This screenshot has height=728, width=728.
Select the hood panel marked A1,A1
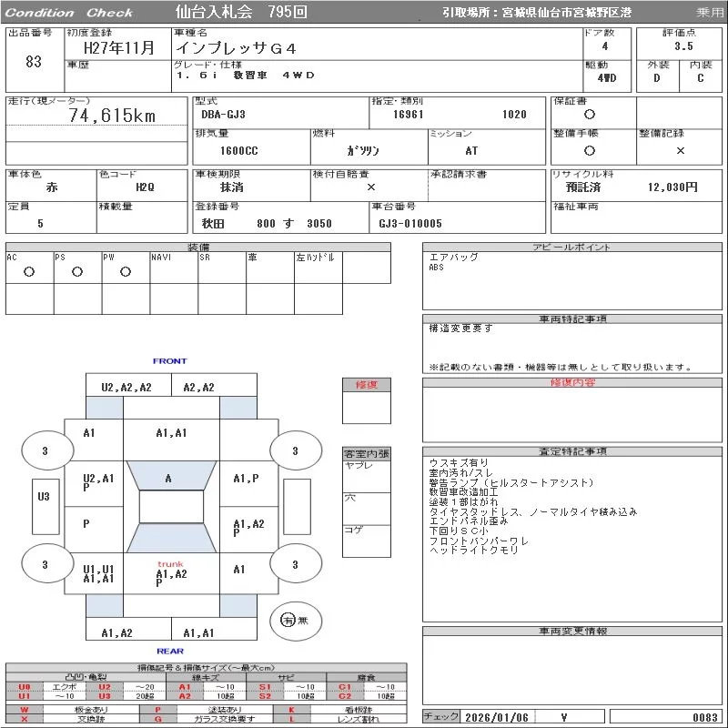point(171,433)
